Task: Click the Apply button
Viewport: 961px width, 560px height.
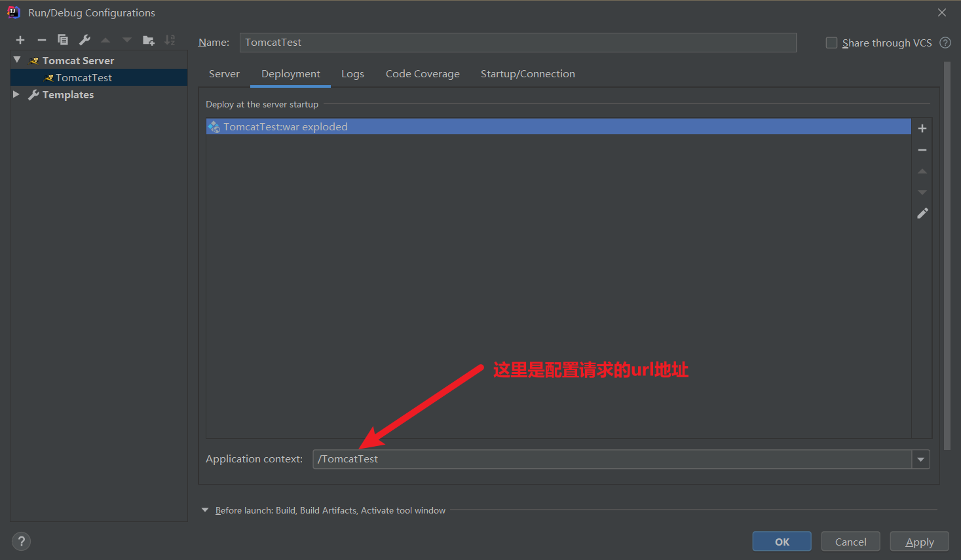Action: (919, 542)
